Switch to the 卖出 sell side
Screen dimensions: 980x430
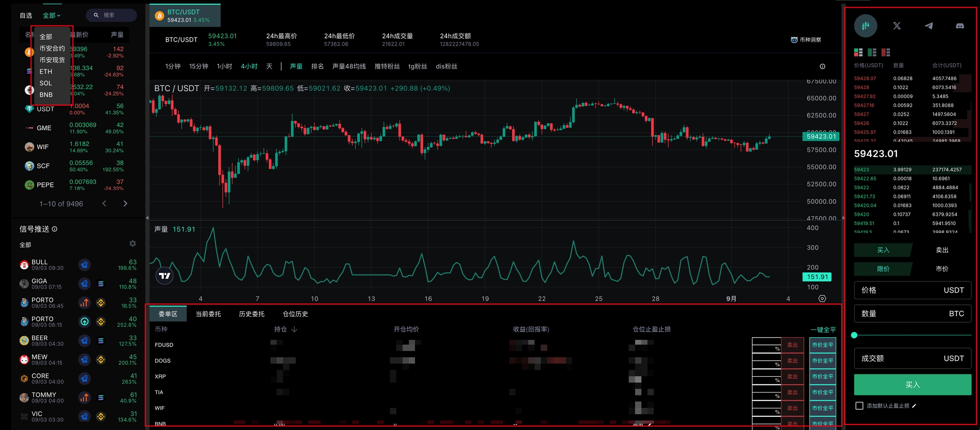[x=942, y=250]
